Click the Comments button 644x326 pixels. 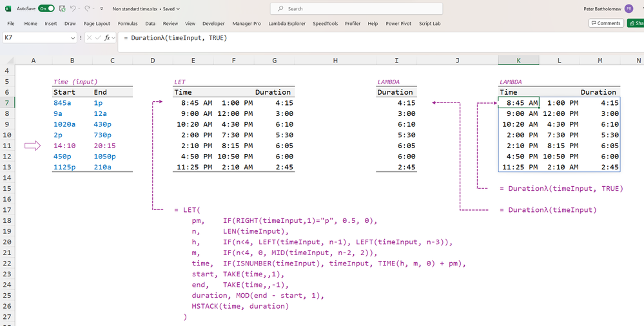click(x=605, y=23)
